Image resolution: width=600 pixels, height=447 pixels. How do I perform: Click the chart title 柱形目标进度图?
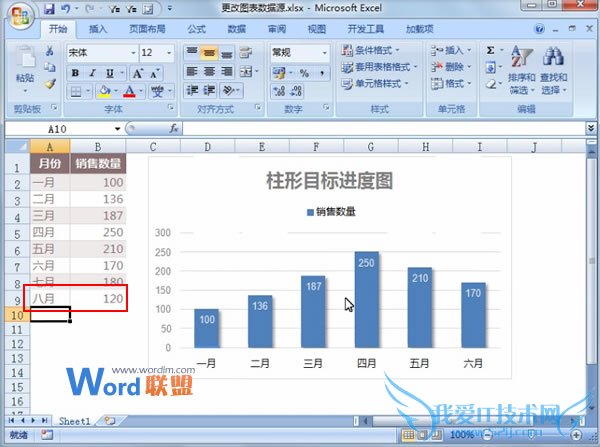(x=329, y=181)
